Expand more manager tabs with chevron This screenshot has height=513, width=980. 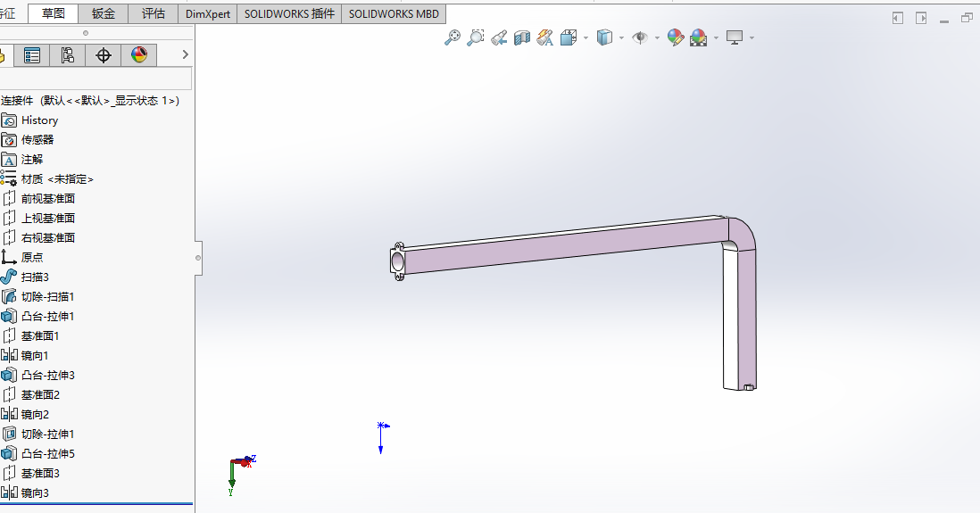[185, 55]
